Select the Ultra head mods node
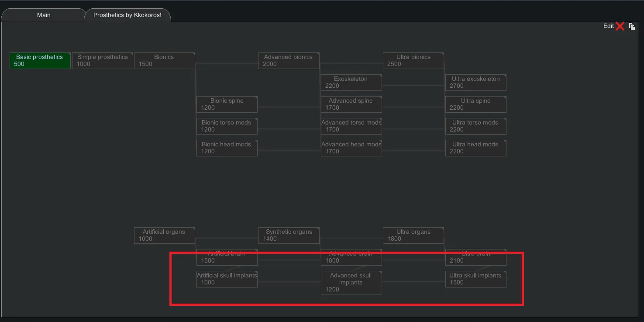Screen dimensions: 644x322 pyautogui.click(x=475, y=148)
